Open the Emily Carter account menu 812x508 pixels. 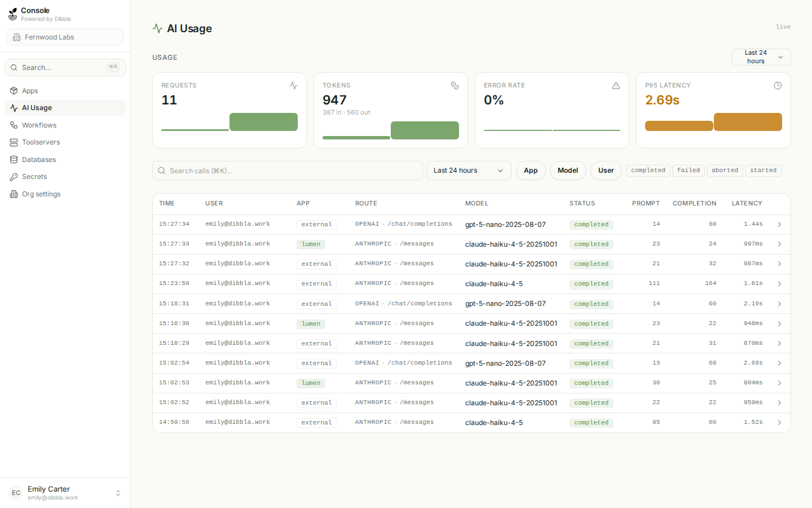click(x=65, y=493)
